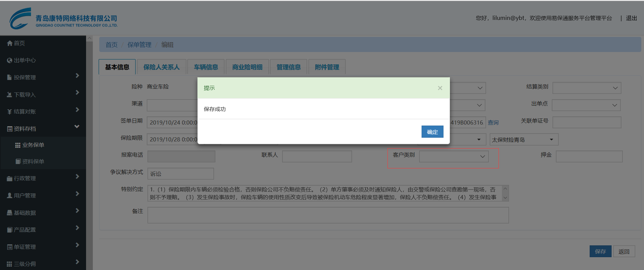This screenshot has width=644, height=270.
Task: Click the grid icon beside 业务保单
Action: click(18, 145)
